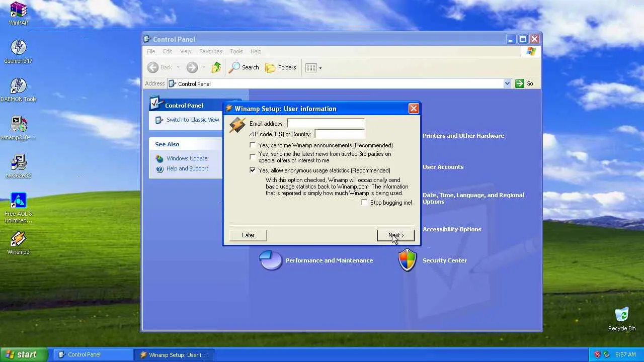Click Next in the Winamp Setup dialog
The height and width of the screenshot is (362, 644).
[396, 235]
